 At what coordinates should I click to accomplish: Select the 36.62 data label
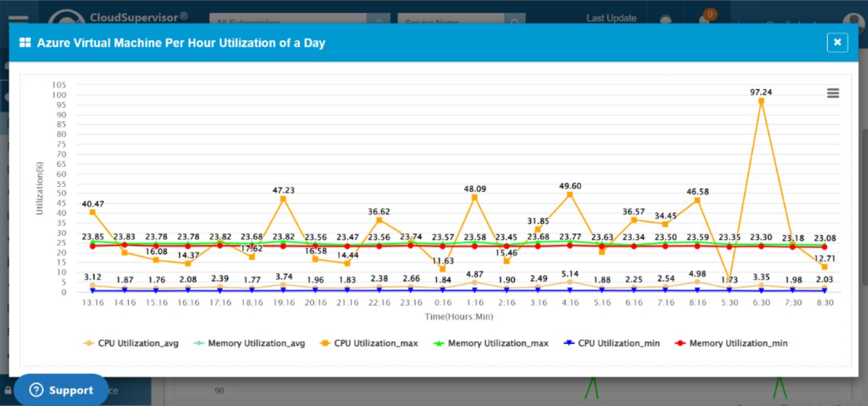(x=379, y=211)
